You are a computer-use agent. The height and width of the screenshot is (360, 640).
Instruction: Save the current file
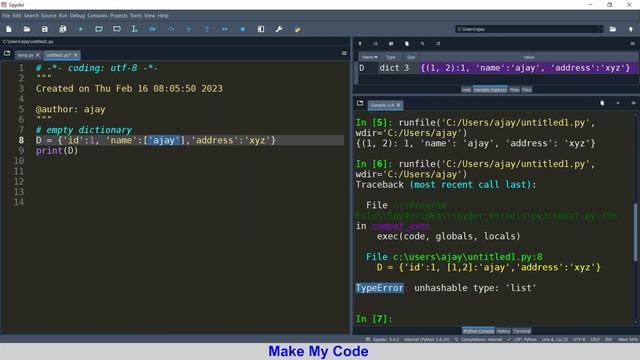coord(44,29)
